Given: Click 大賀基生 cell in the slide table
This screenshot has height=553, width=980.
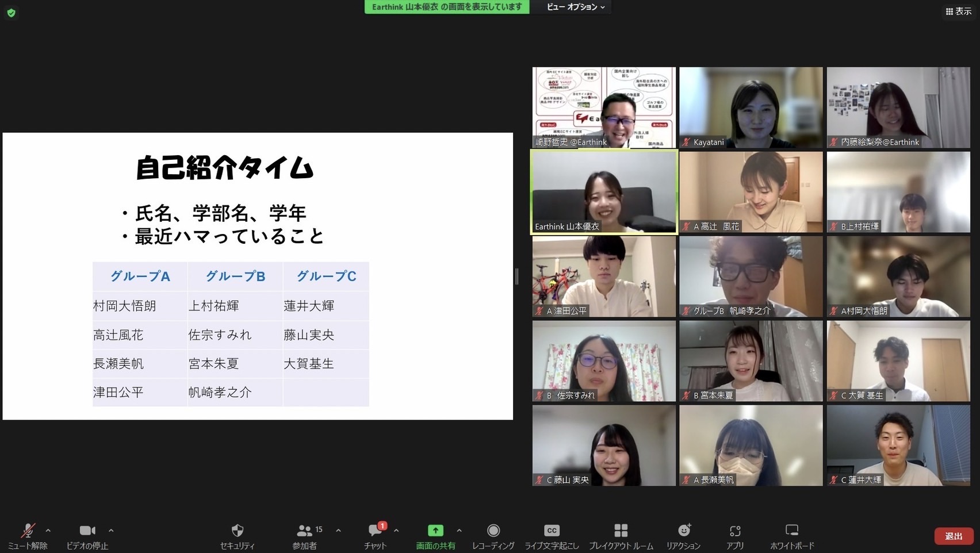Looking at the screenshot, I should [x=326, y=363].
